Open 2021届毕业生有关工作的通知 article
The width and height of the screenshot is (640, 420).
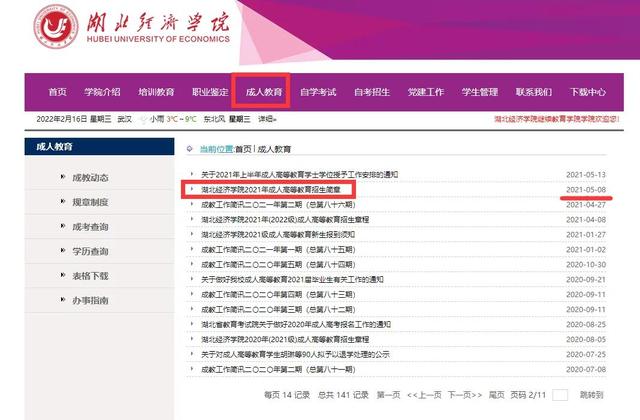292,280
